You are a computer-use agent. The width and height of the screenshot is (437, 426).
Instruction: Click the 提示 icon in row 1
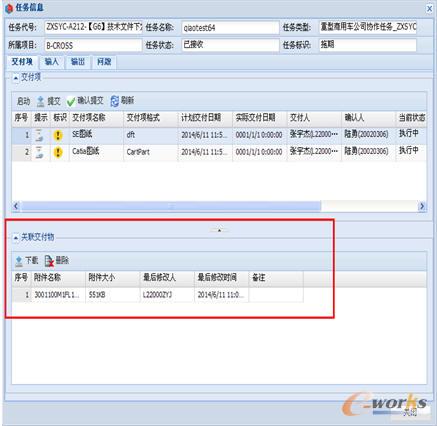point(40,135)
